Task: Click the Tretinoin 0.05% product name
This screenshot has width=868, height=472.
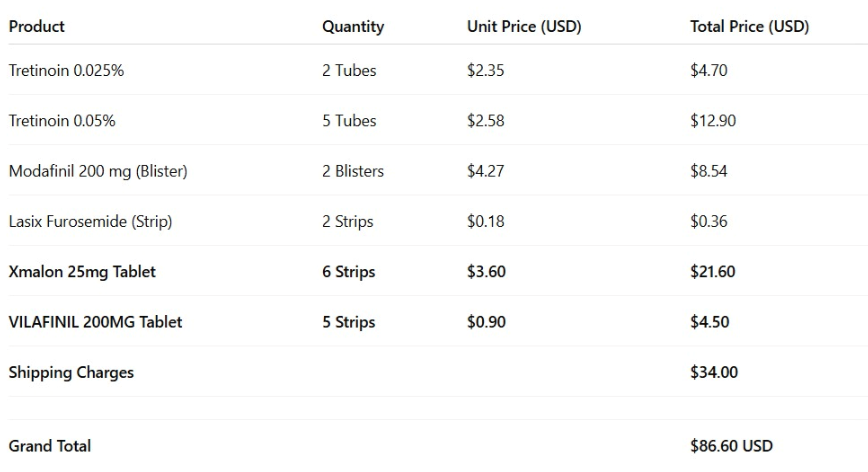Action: point(62,121)
